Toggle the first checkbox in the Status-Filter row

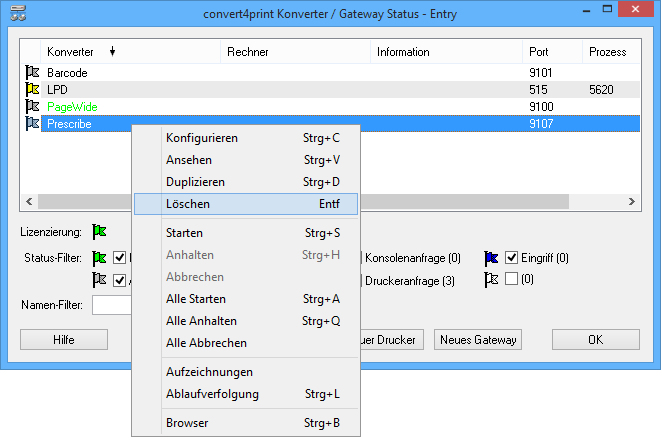120,258
